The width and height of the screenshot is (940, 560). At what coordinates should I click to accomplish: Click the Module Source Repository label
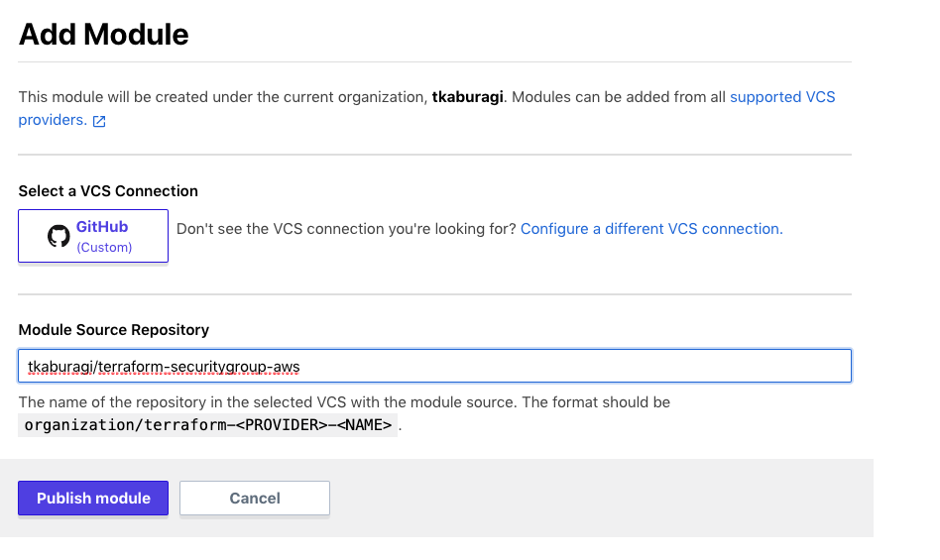(114, 329)
